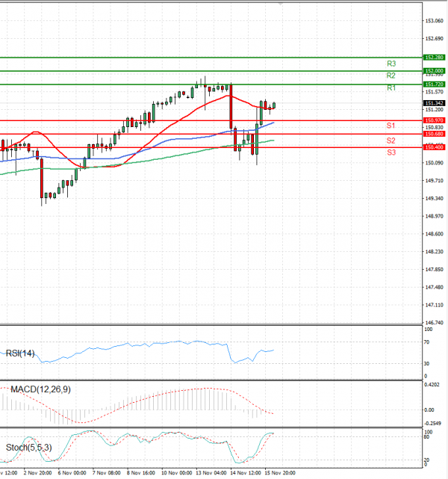
Task: Select the R2 resistance label
Action: tap(391, 75)
